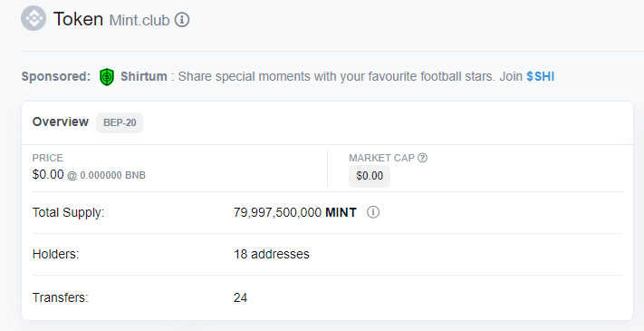Click the green Shirtum shield icon
The height and width of the screenshot is (331, 644).
[107, 77]
